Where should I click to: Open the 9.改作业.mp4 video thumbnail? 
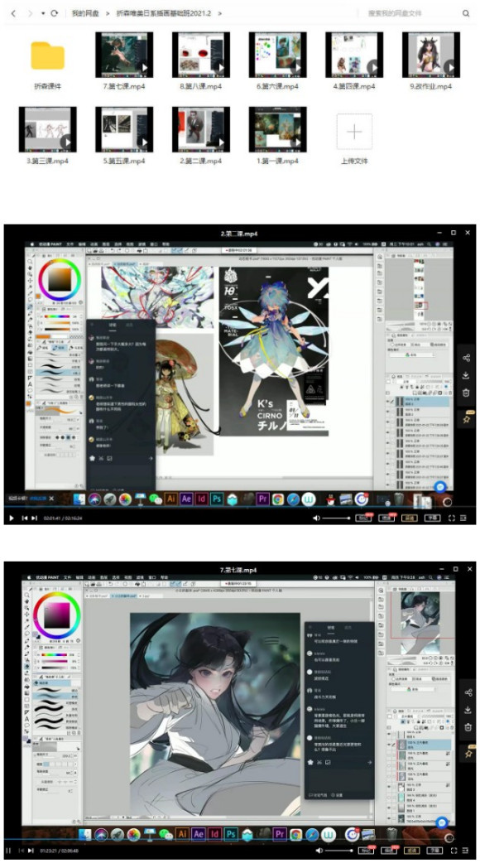coord(431,55)
